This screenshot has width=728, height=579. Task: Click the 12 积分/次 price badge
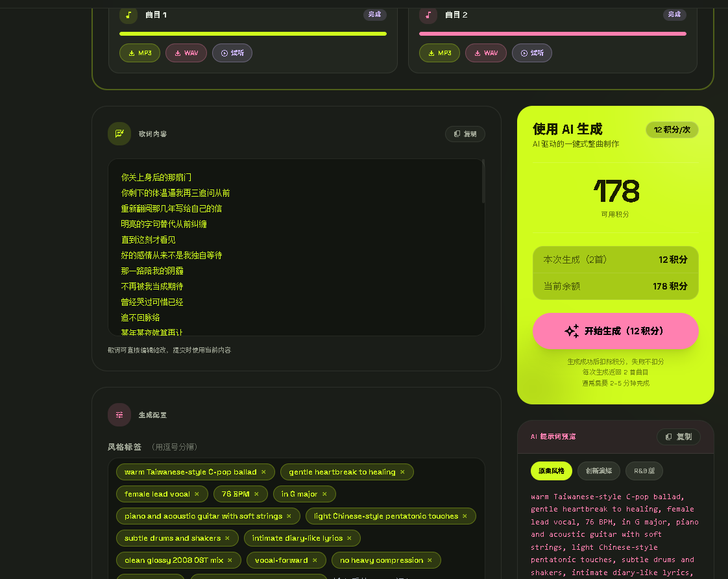click(x=672, y=130)
